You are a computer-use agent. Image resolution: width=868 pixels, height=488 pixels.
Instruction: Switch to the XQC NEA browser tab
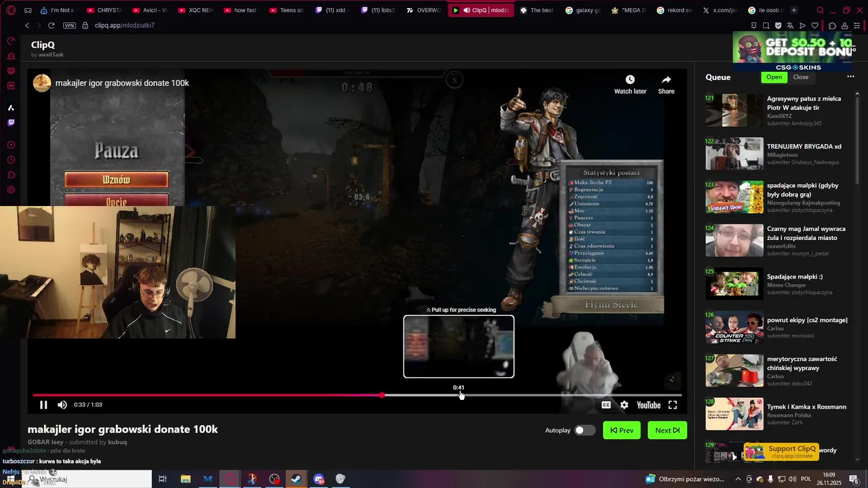195,10
